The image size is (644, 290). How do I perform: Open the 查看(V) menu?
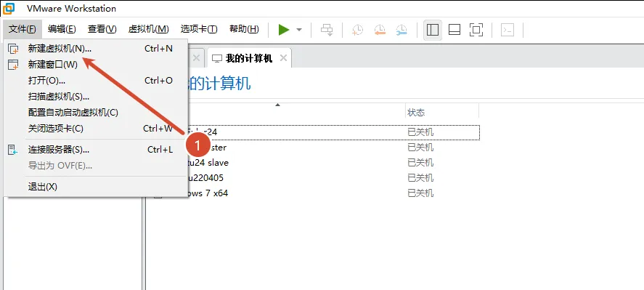pyautogui.click(x=102, y=29)
